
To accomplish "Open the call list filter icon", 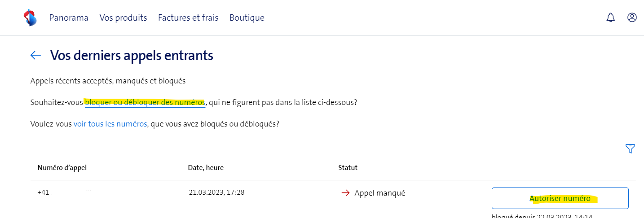I will pyautogui.click(x=630, y=148).
